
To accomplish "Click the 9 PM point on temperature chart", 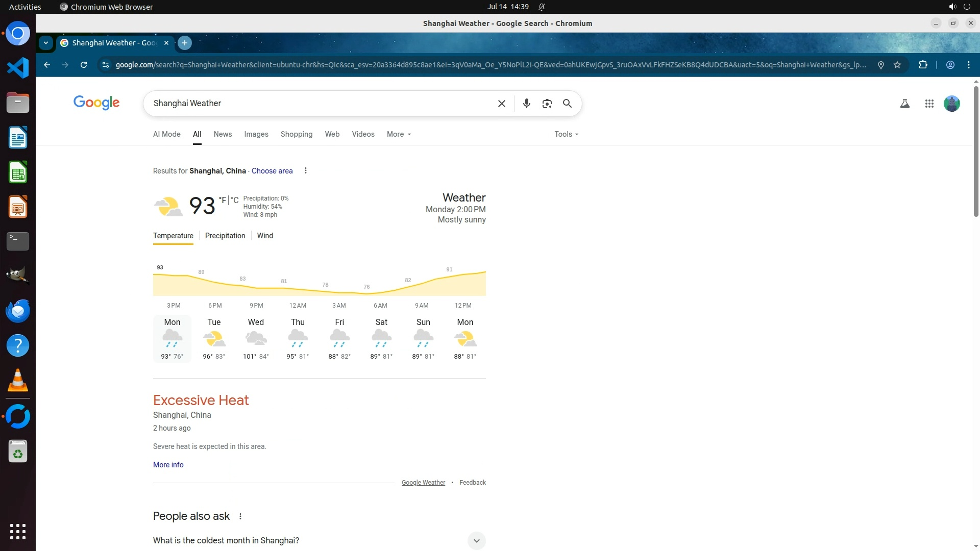I will click(x=256, y=288).
